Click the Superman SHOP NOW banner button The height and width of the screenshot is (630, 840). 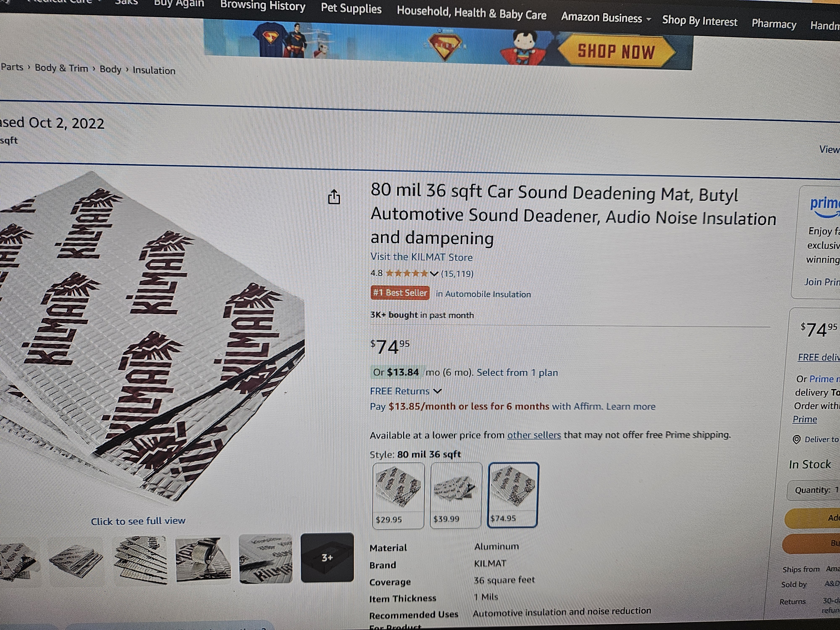tap(616, 51)
